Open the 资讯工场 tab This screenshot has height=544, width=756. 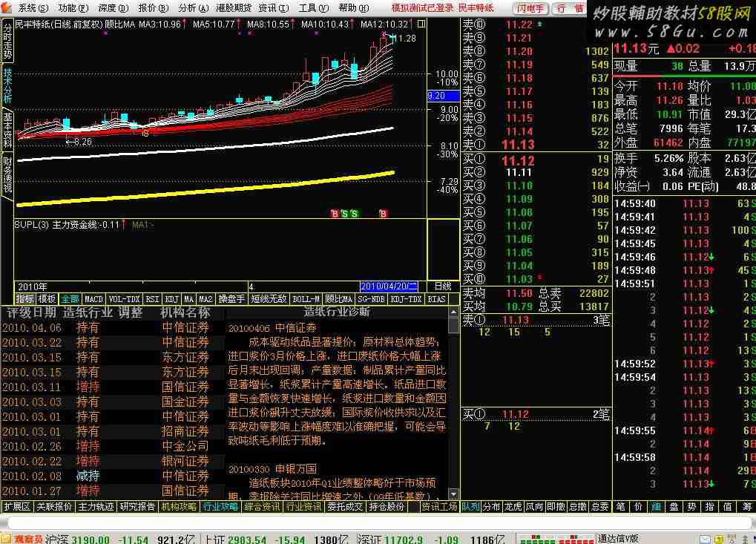click(x=438, y=506)
